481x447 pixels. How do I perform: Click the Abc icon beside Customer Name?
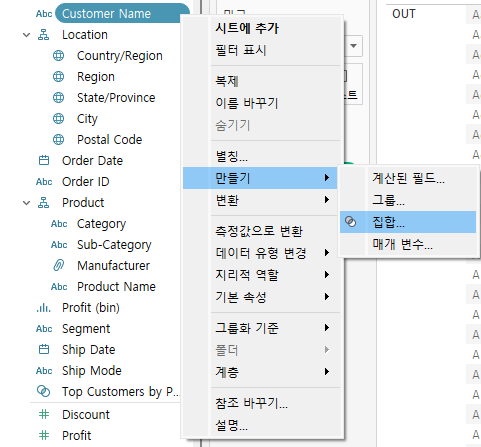(x=44, y=14)
